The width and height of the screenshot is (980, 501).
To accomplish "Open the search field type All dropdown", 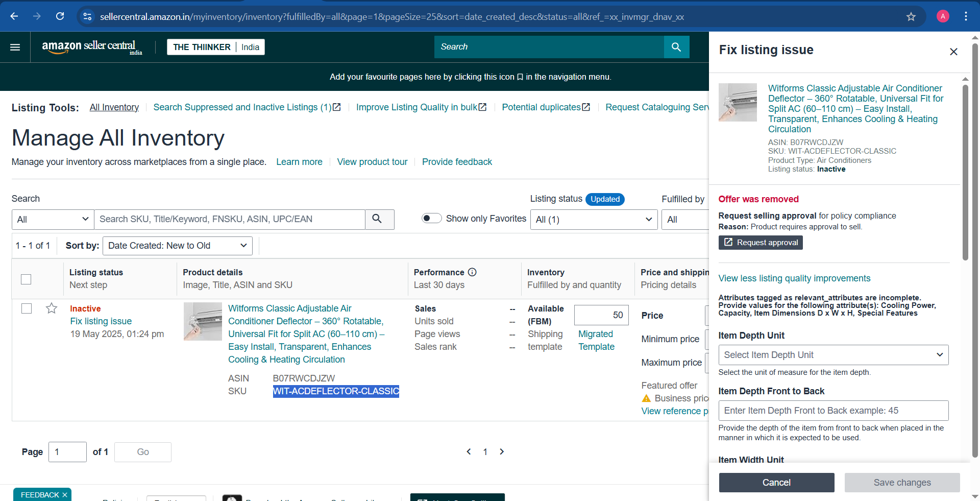I will point(53,219).
